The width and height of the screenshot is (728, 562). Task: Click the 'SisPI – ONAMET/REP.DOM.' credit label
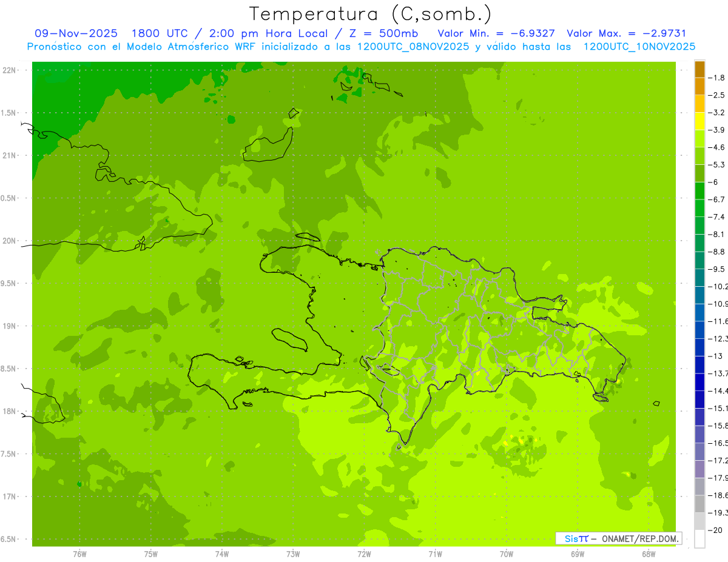(x=618, y=538)
